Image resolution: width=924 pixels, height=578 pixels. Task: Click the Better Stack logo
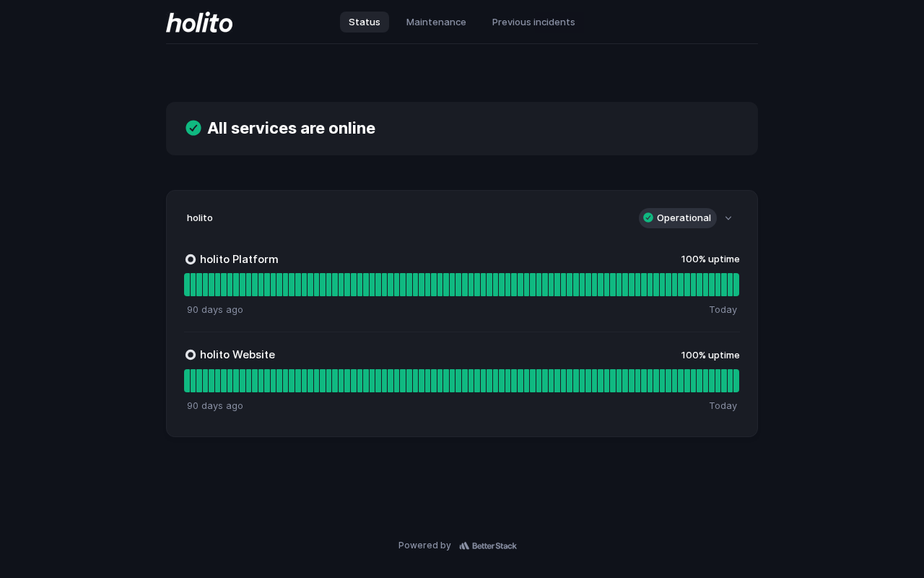click(488, 545)
